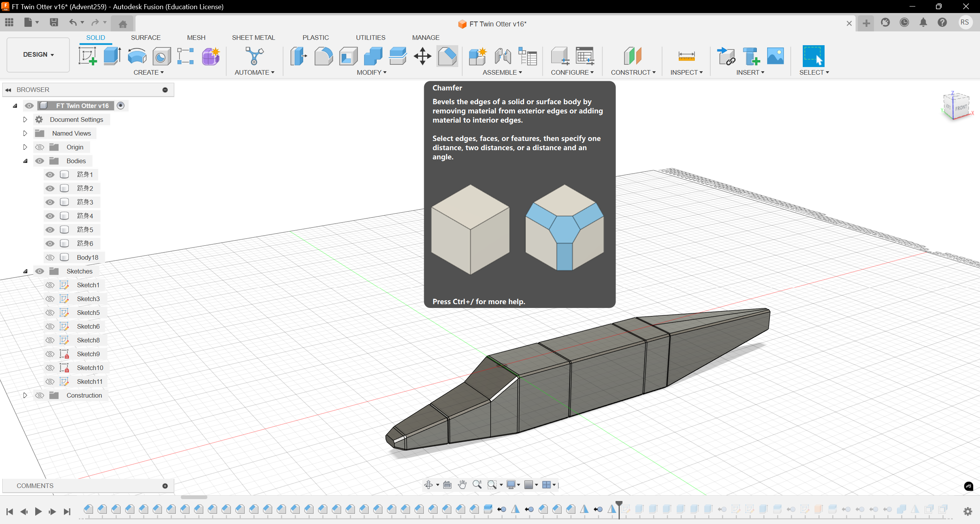
Task: Expand the COMMENTS panel
Action: click(x=165, y=486)
